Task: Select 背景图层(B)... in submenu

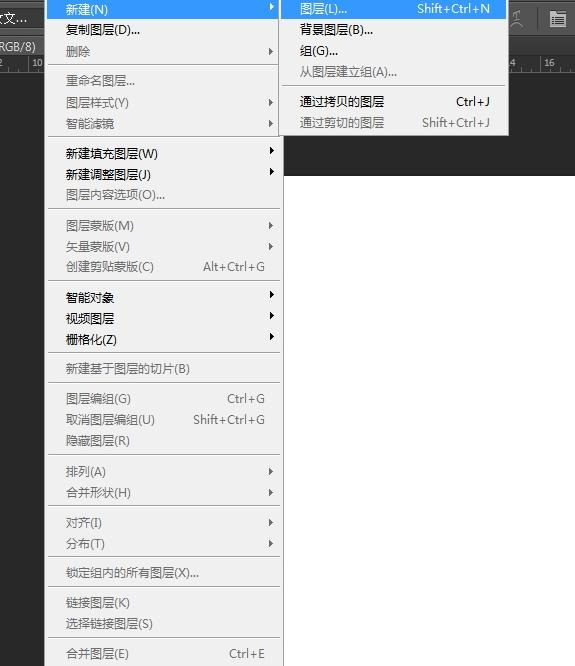Action: point(394,30)
